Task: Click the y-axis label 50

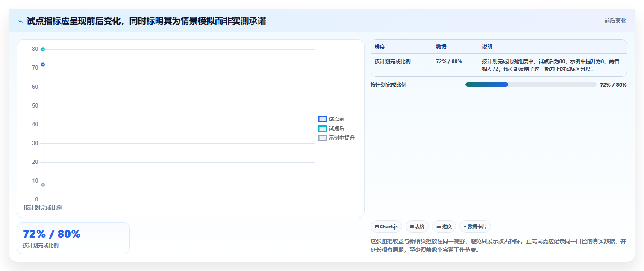Action: 35,106
